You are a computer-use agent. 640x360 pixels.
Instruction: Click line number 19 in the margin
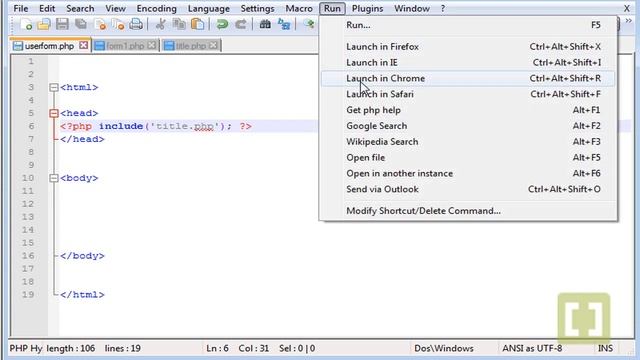(x=28, y=295)
